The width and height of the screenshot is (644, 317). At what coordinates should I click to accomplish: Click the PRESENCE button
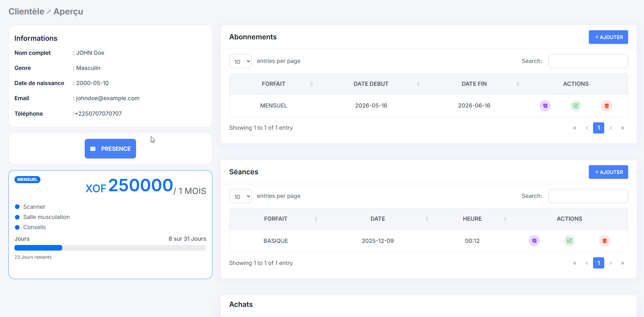click(110, 149)
